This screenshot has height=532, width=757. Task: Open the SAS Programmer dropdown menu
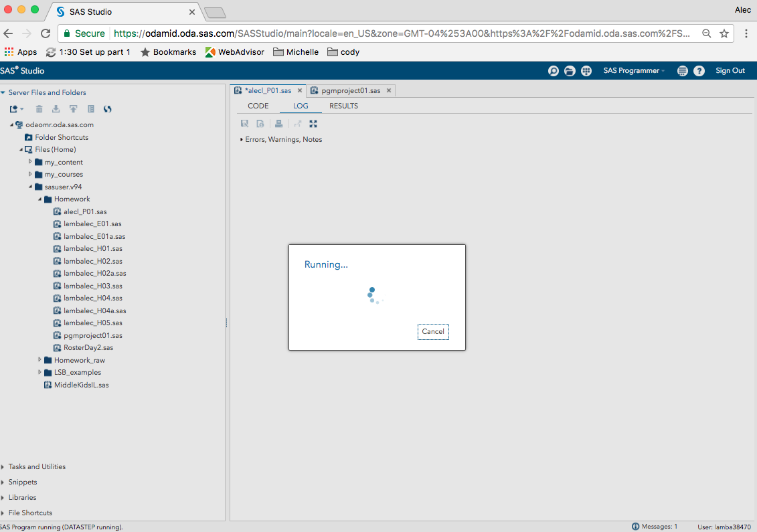point(633,70)
